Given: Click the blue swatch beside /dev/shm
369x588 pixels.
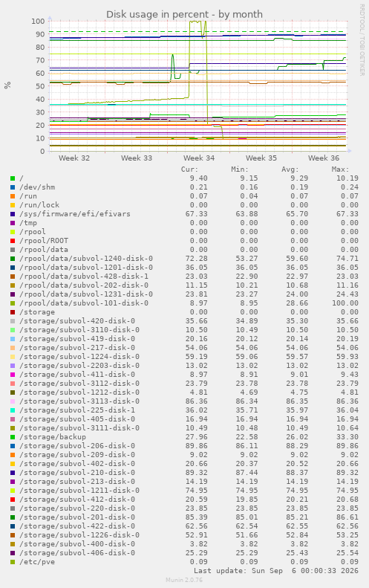Looking at the screenshot, I should (13, 187).
